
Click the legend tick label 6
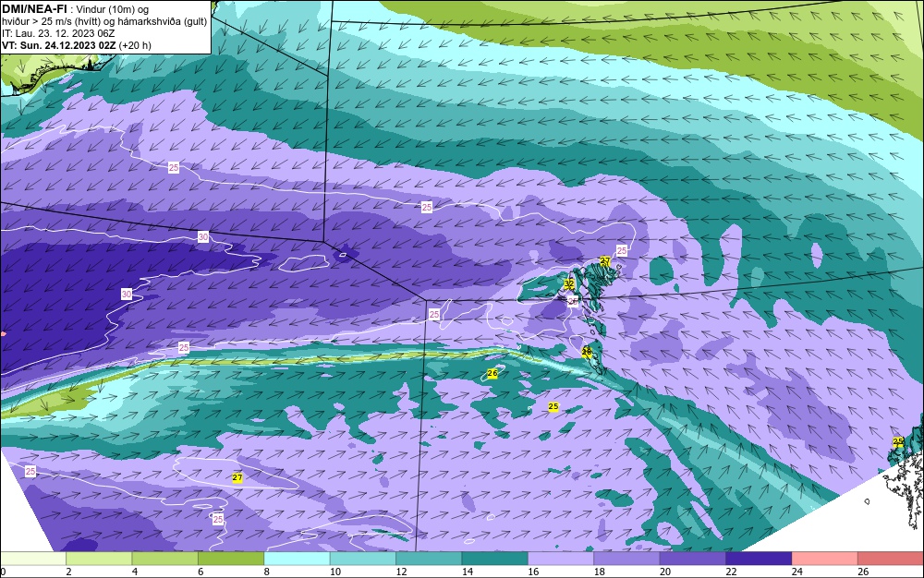point(201,572)
